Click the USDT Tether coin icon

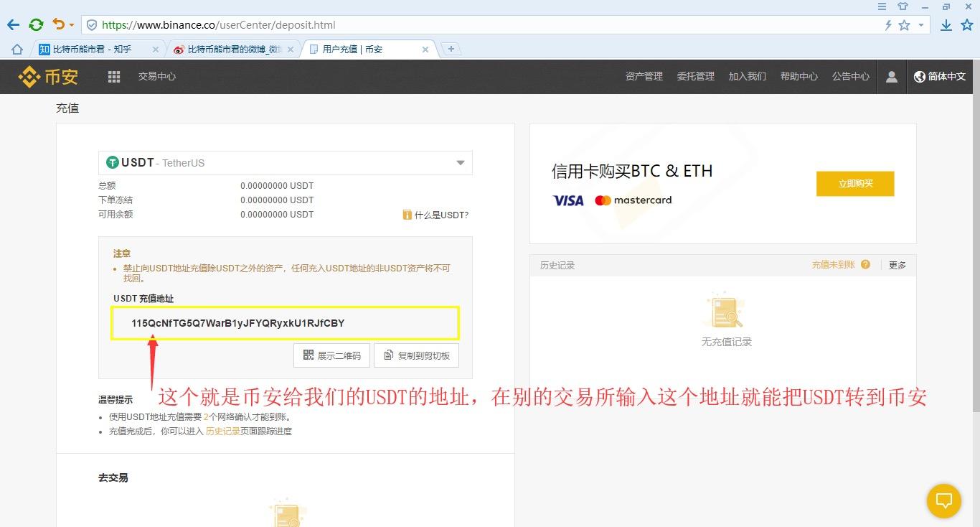pyautogui.click(x=113, y=163)
